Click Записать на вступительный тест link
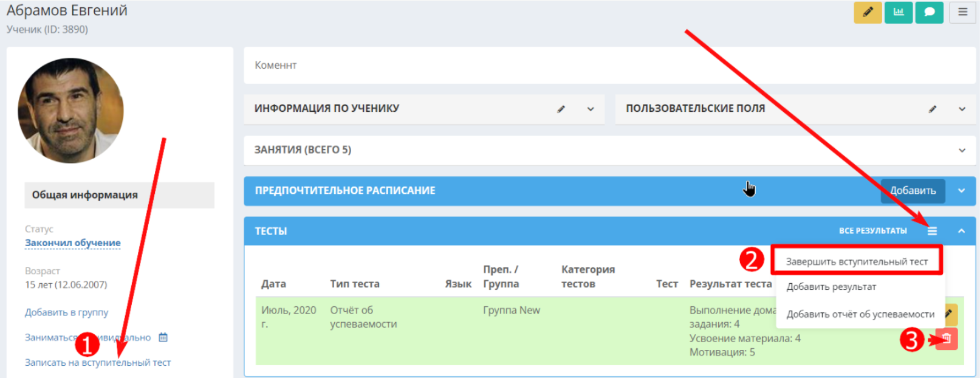Screen dimensions: 980x378 click(x=98, y=363)
